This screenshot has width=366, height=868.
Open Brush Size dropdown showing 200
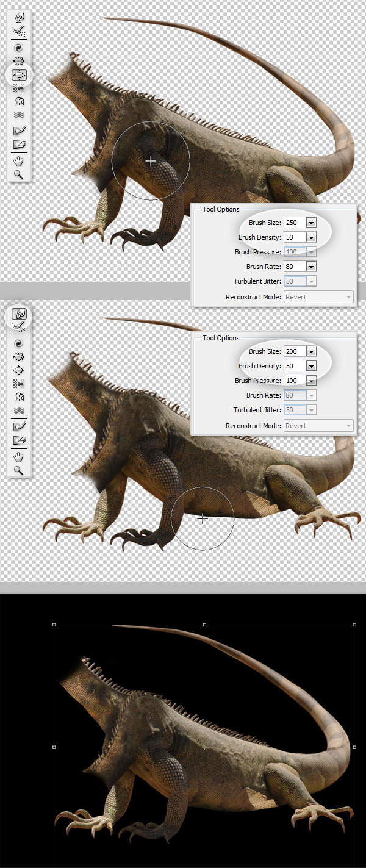(312, 351)
